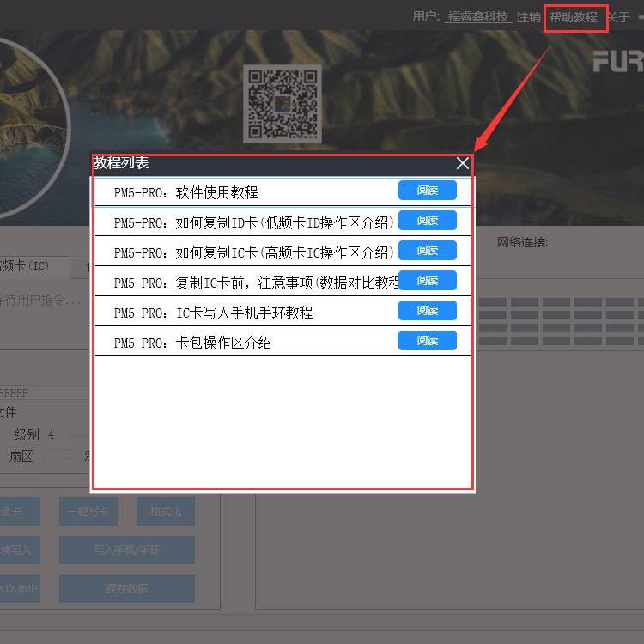Click 注销 in the top bar

[x=529, y=17]
